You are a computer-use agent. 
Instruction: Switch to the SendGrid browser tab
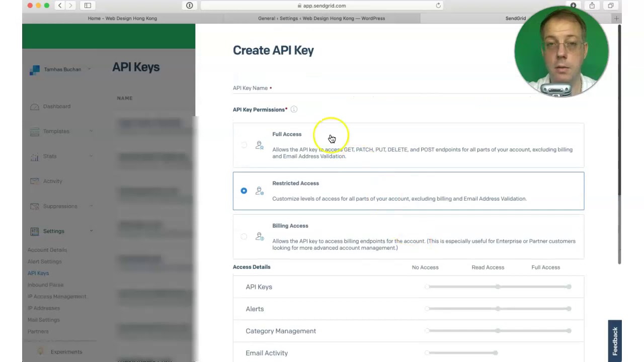pyautogui.click(x=515, y=18)
